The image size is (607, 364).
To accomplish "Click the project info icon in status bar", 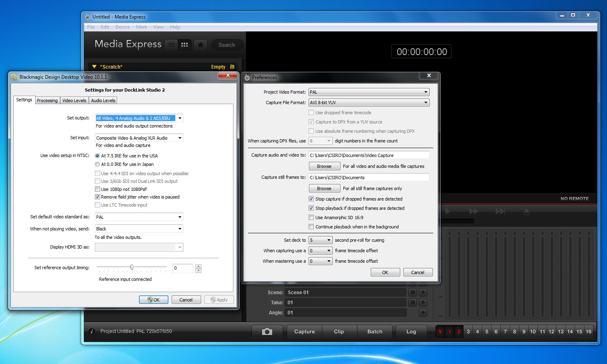I will coord(92,331).
